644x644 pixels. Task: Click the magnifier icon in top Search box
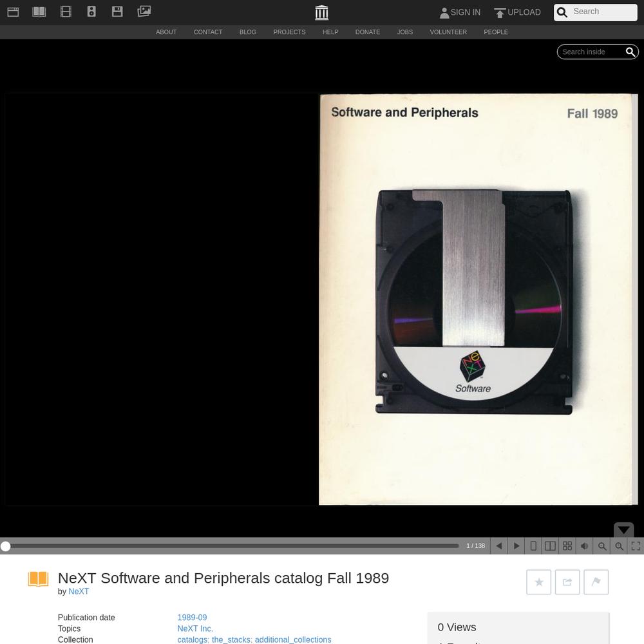562,12
